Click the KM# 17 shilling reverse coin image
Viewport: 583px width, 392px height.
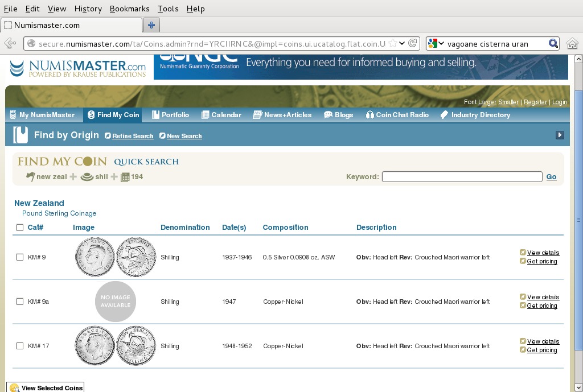tap(136, 346)
